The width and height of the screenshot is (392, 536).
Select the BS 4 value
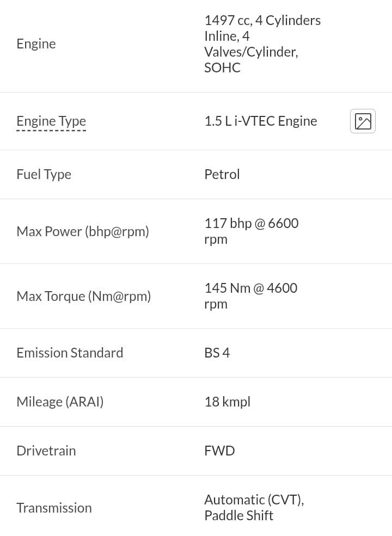[217, 353]
